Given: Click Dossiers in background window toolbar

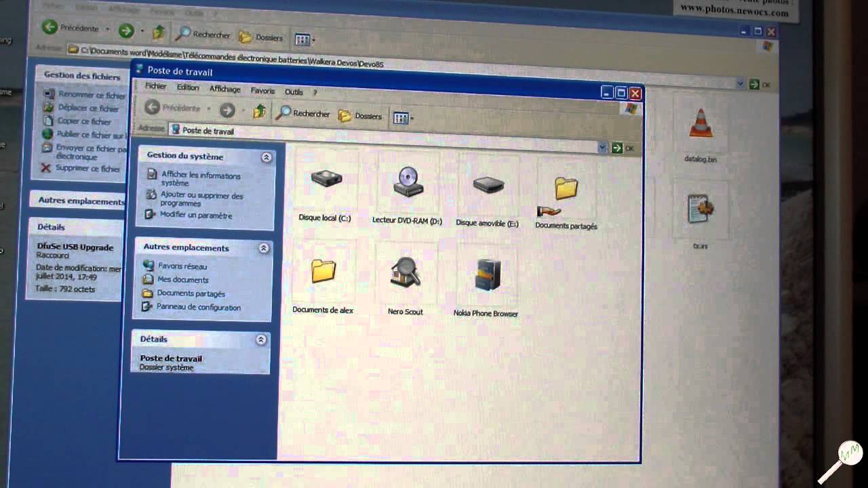Looking at the screenshot, I should click(261, 37).
